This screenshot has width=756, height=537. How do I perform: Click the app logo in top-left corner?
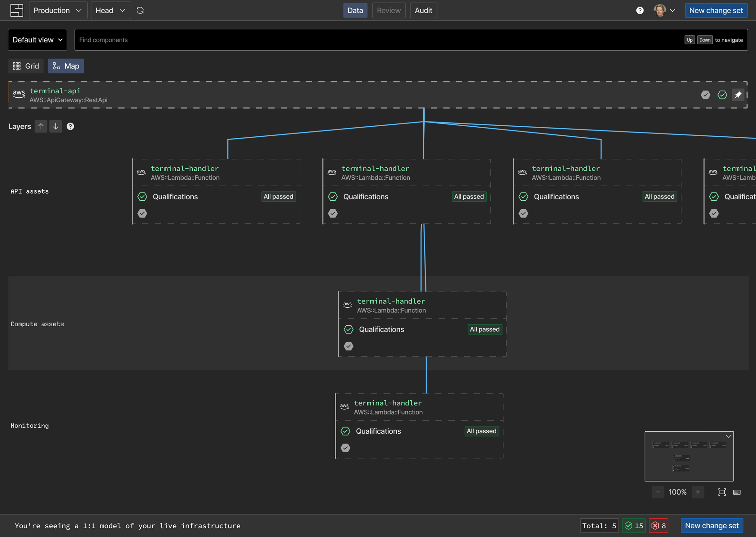(16, 11)
